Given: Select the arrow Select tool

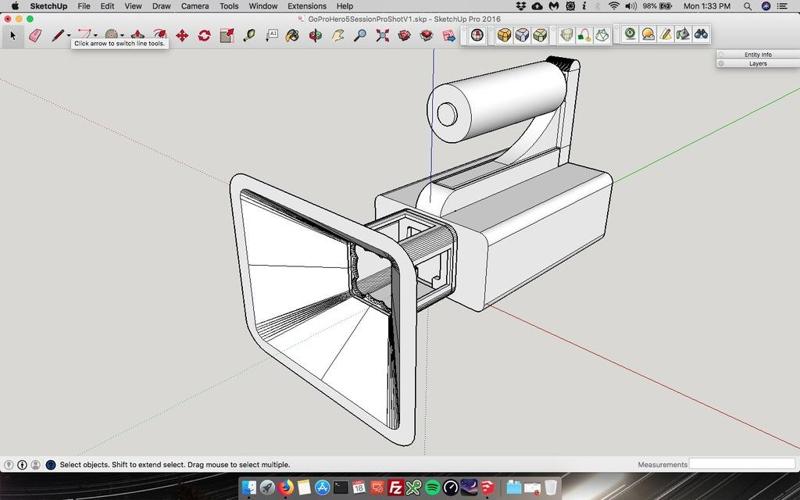Looking at the screenshot, I should click(13, 36).
